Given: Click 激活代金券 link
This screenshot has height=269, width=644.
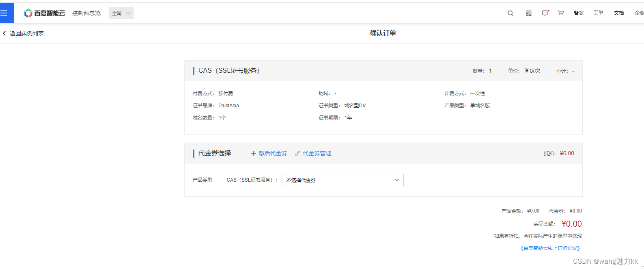Looking at the screenshot, I should point(273,154).
